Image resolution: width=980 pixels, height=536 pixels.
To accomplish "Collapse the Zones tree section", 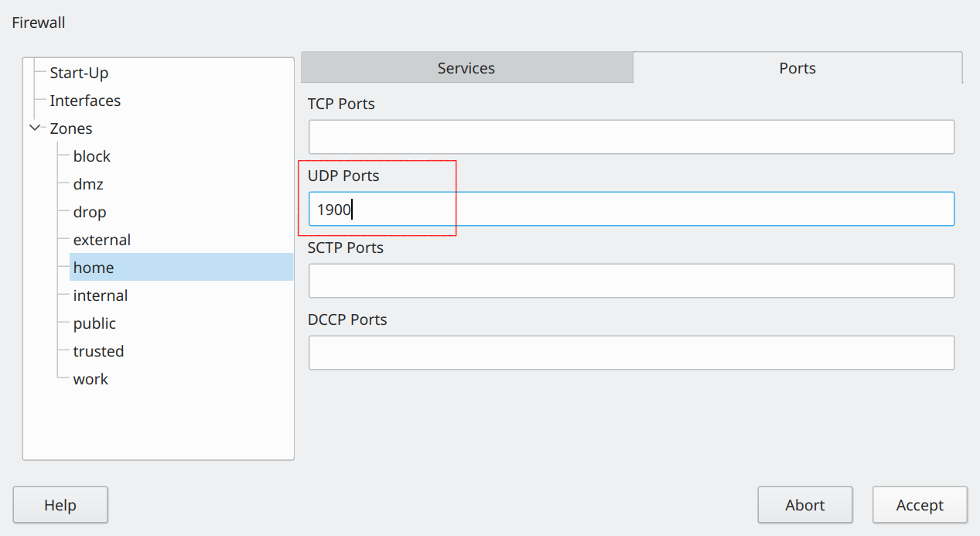I will 34,128.
